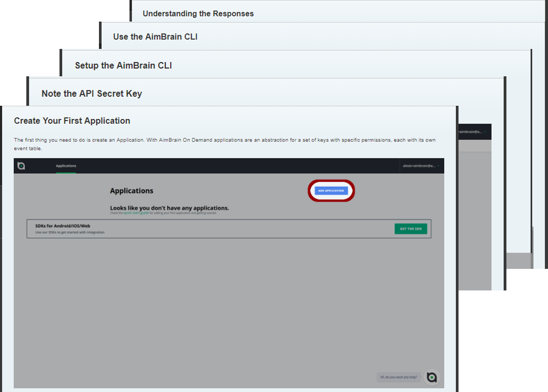Open the 'Setup the AimBrain CLI' card

(x=123, y=65)
